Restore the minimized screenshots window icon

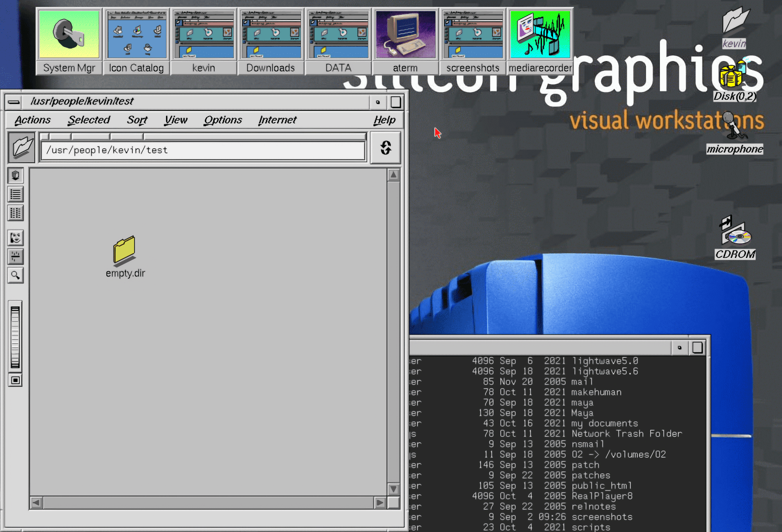473,41
